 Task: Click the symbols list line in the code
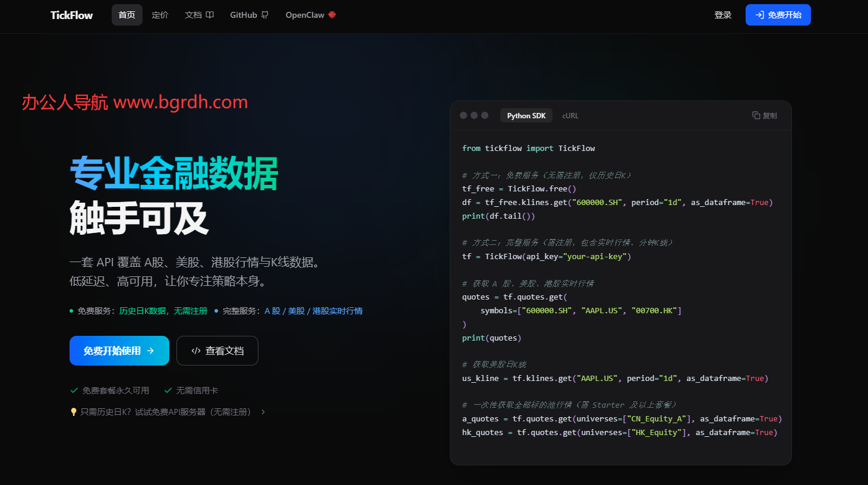click(581, 310)
